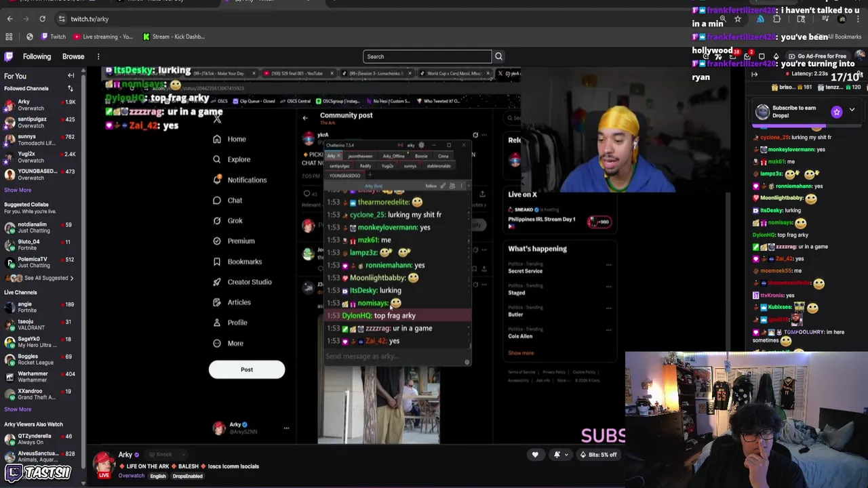Screen dimensions: 868x488
Task: Open sunnys channel in sidebar
Action: click(41, 140)
